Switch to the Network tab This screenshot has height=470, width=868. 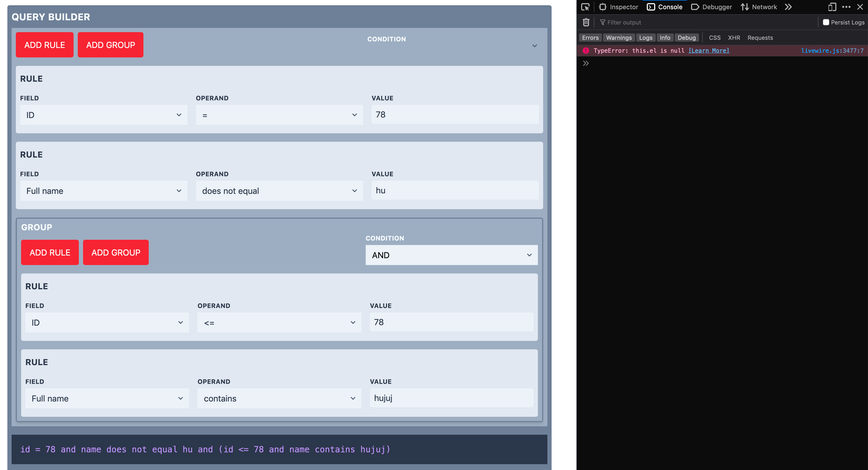point(759,7)
